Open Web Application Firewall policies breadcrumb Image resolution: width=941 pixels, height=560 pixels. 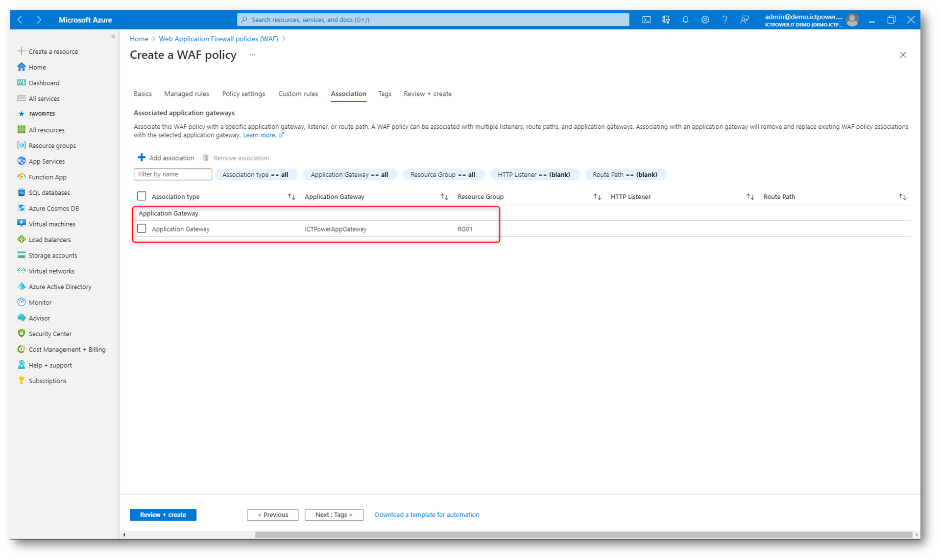(x=218, y=39)
